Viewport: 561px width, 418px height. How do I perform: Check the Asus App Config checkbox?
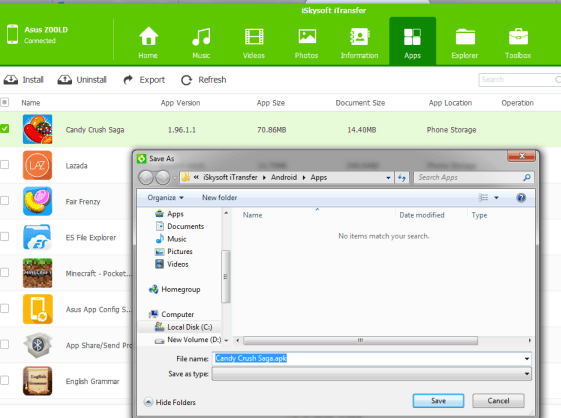[x=5, y=308]
